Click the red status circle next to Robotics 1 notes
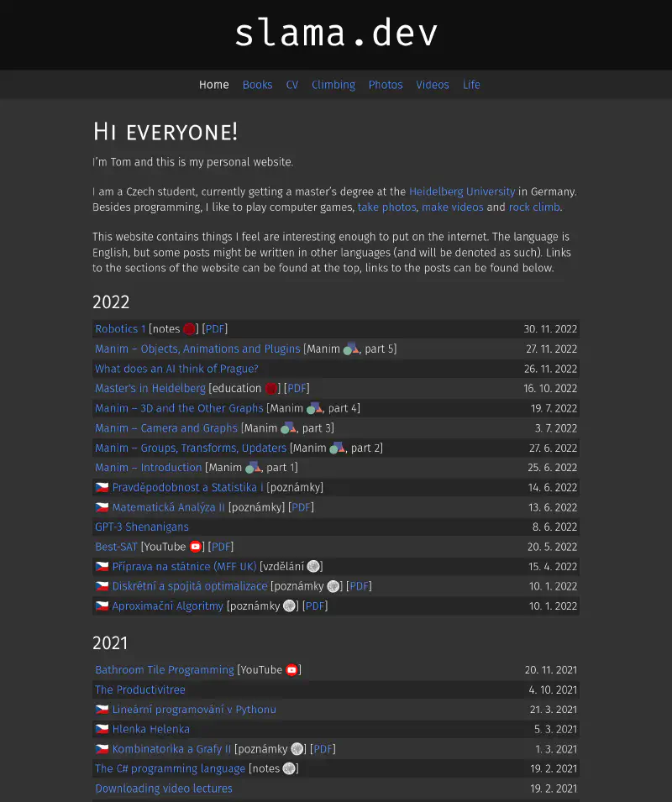Viewport: 672px width, 802px height. [190, 329]
